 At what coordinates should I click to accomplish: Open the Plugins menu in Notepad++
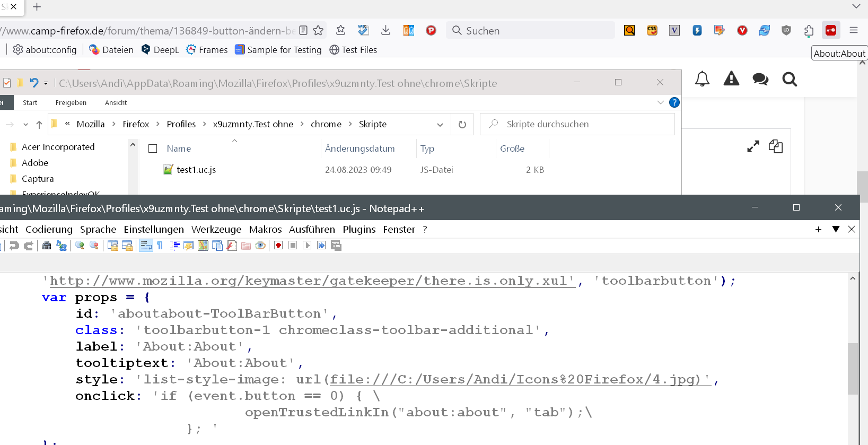(x=359, y=229)
